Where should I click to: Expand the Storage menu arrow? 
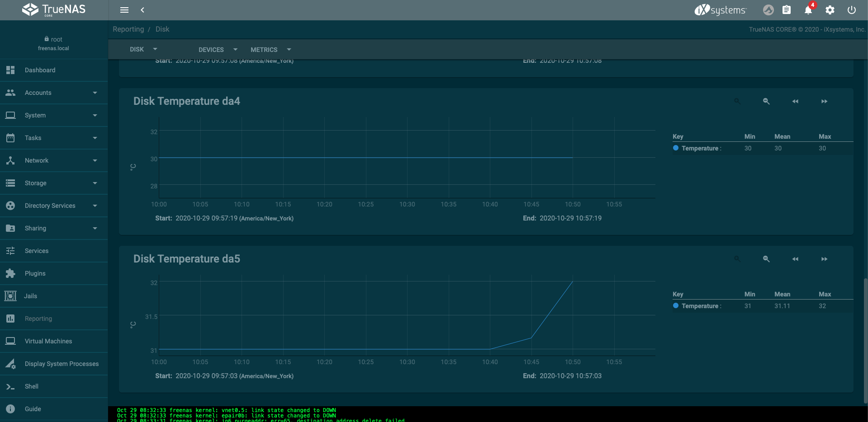pyautogui.click(x=95, y=183)
